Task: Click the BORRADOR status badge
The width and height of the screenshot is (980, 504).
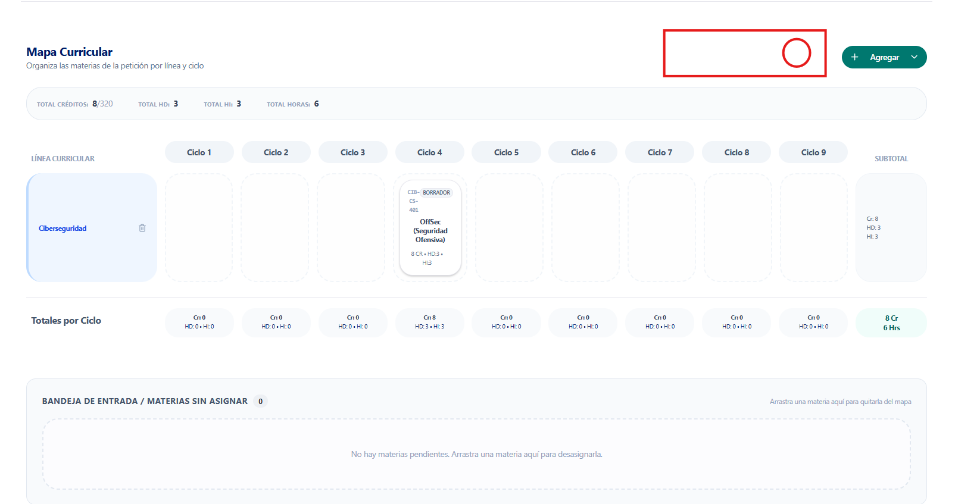Action: (x=436, y=193)
